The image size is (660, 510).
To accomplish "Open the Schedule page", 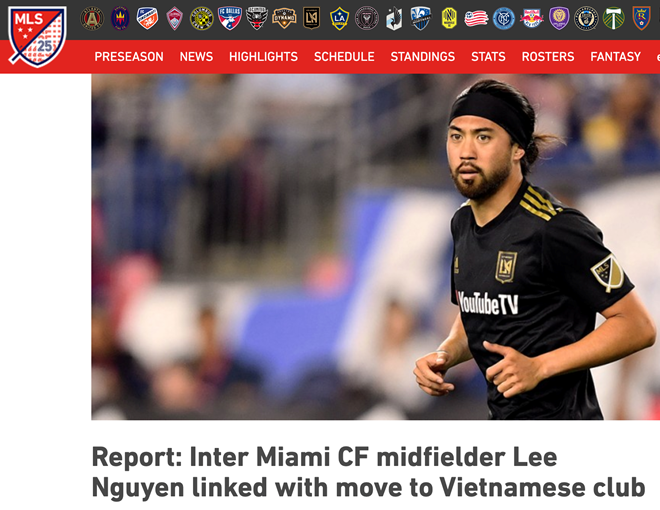I will point(344,57).
